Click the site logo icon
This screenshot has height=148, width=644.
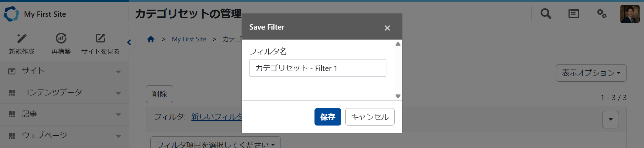(x=11, y=14)
